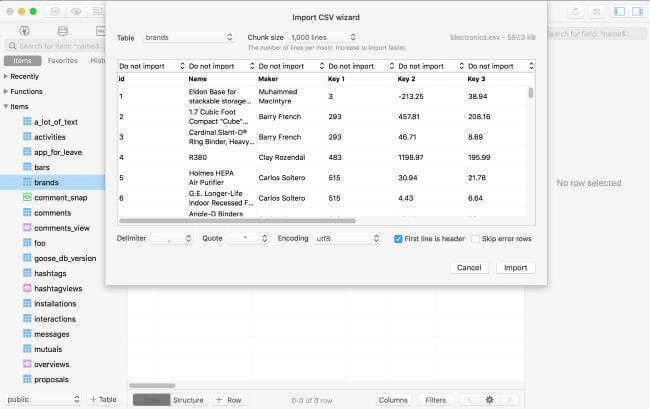Screen dimensions: 650x409
Task: Select the app_for_leave table
Action: click(58, 152)
